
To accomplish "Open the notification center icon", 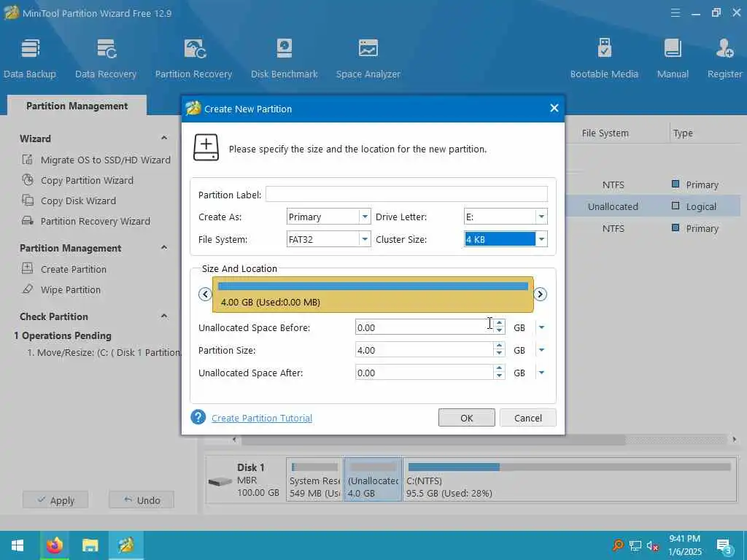I will [x=724, y=545].
